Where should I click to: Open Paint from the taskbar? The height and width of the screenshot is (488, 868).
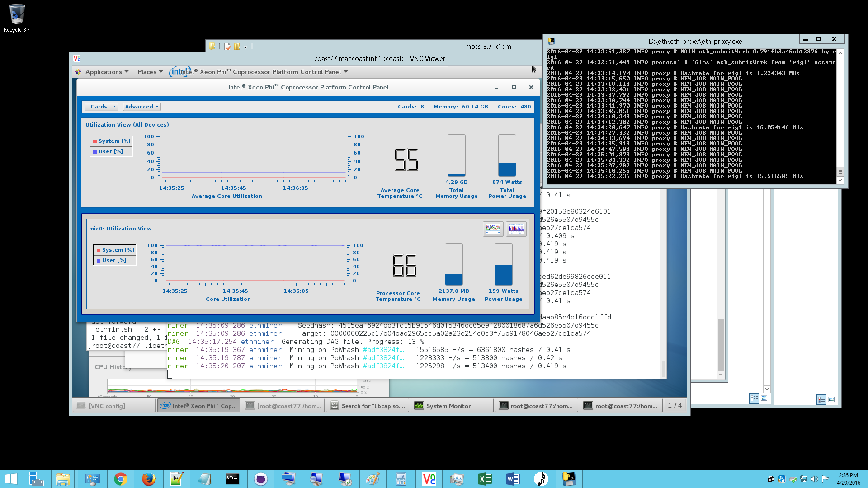373,479
